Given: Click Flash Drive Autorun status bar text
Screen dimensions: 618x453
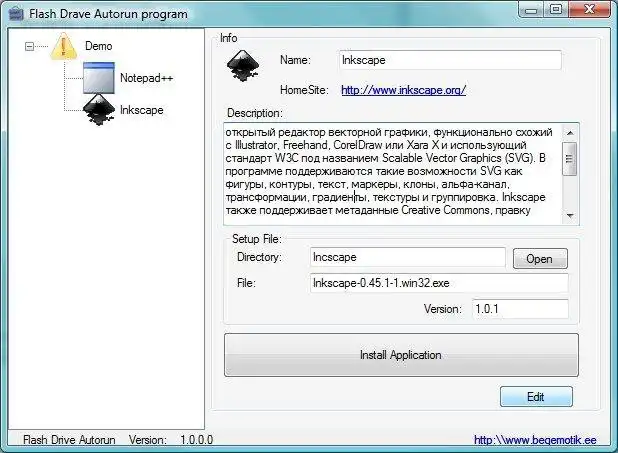Looking at the screenshot, I should coord(69,440).
